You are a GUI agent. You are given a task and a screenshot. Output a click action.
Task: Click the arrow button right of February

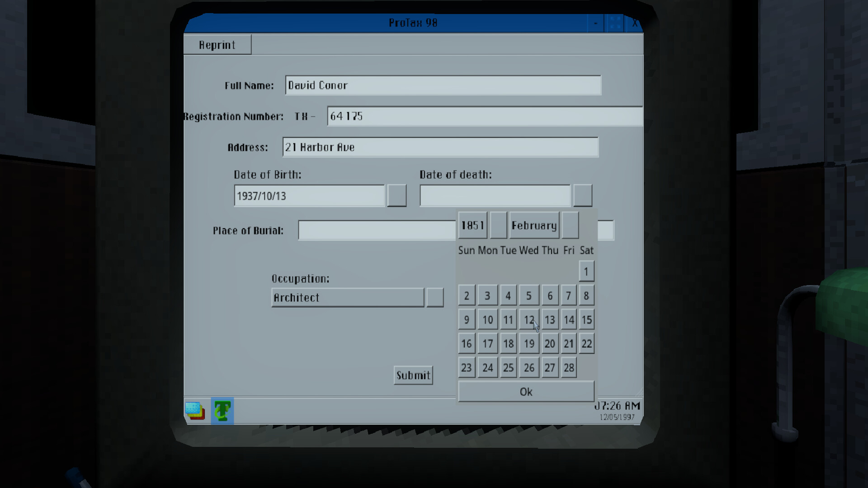point(570,225)
